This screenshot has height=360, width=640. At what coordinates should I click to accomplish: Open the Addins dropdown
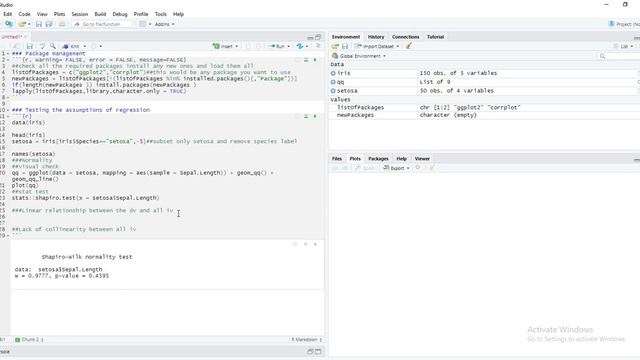pos(164,24)
